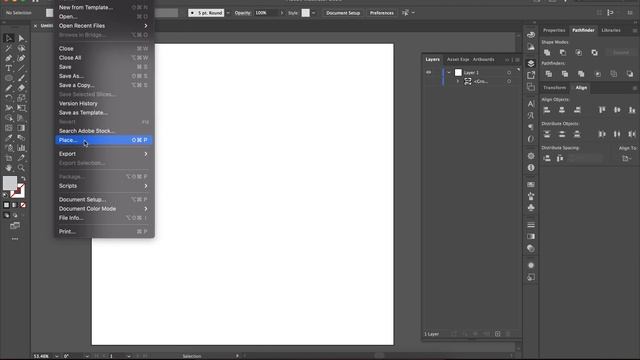Switch to Properties tab
Screen dimensions: 640x360
[554, 30]
